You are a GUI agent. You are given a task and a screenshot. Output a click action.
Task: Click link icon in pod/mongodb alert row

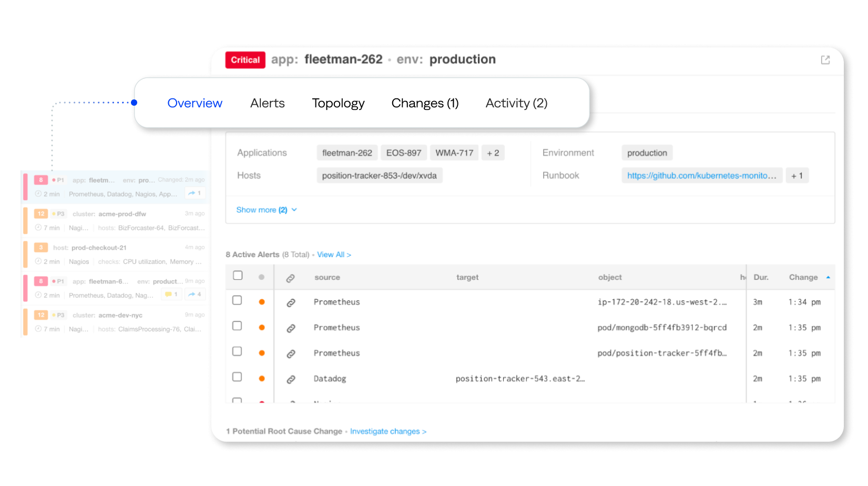click(x=291, y=328)
